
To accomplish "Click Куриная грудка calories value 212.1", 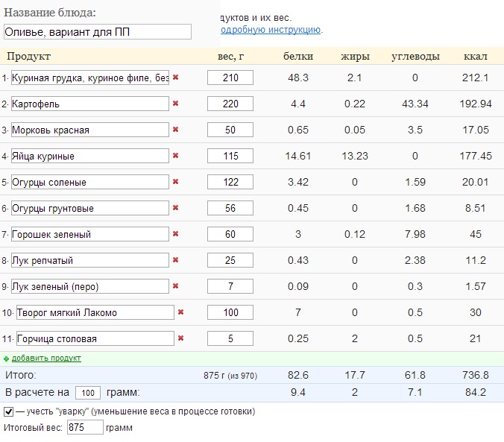I will point(476,78).
